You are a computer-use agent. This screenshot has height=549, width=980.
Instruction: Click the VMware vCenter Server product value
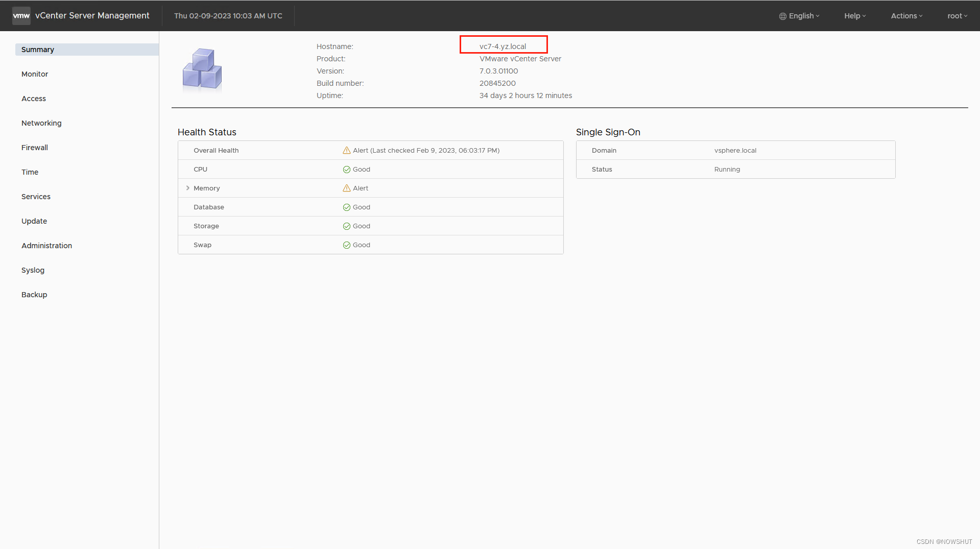pos(520,59)
